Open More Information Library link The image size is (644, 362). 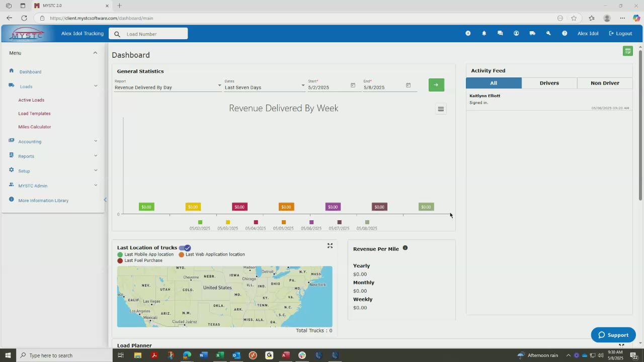coord(43,201)
